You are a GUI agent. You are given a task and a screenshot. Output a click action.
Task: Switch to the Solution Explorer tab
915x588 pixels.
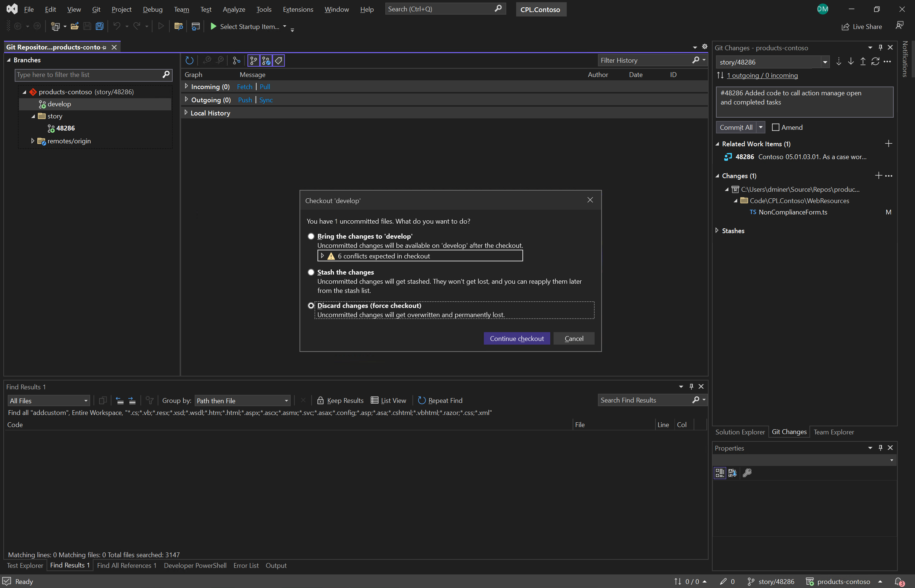[x=739, y=432]
